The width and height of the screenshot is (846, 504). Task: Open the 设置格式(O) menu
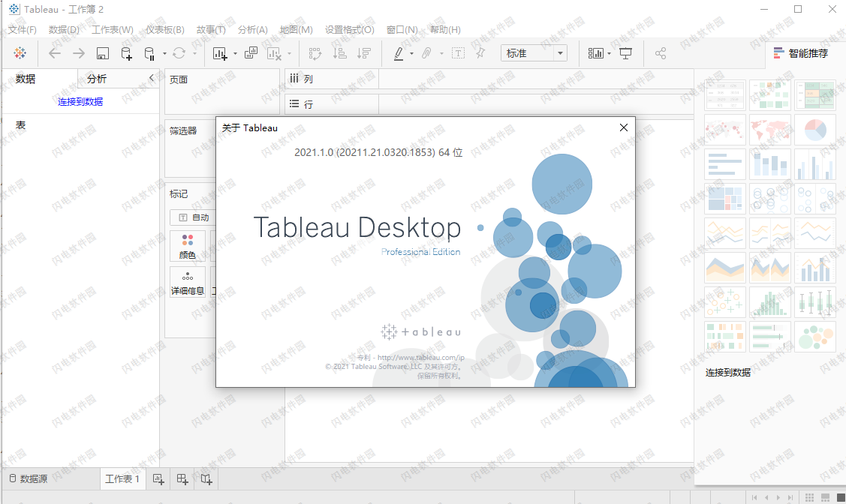point(350,30)
